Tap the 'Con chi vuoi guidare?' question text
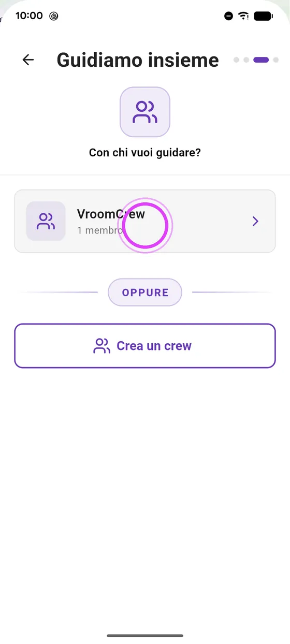 click(145, 153)
